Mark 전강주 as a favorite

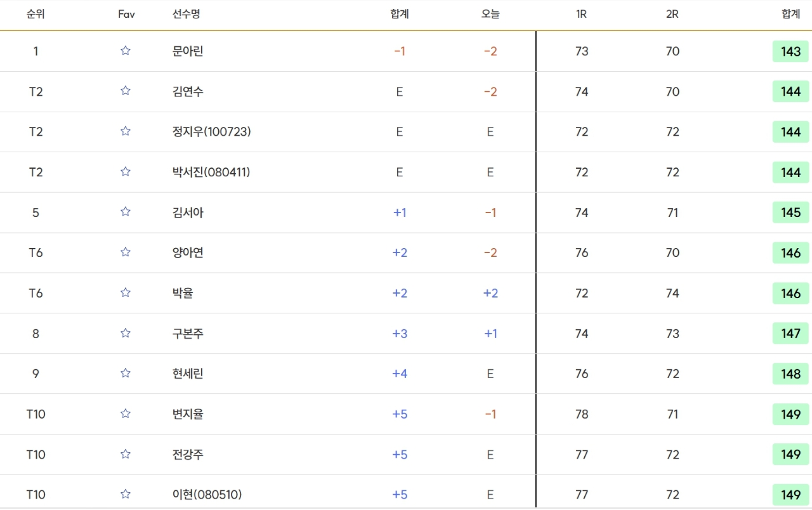click(126, 454)
